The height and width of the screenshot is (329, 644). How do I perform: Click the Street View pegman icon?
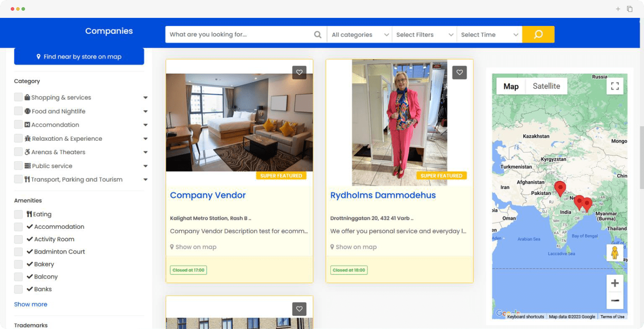click(x=615, y=253)
